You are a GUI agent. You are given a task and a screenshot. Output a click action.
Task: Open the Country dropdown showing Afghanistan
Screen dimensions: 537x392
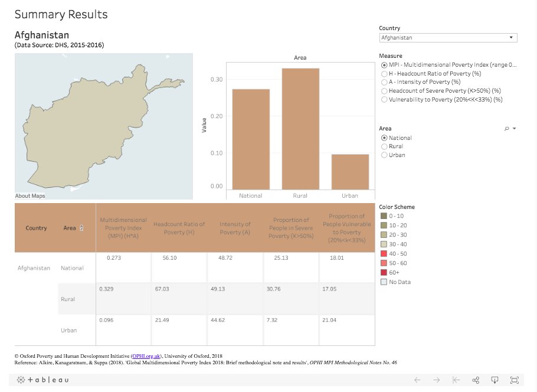(x=448, y=38)
